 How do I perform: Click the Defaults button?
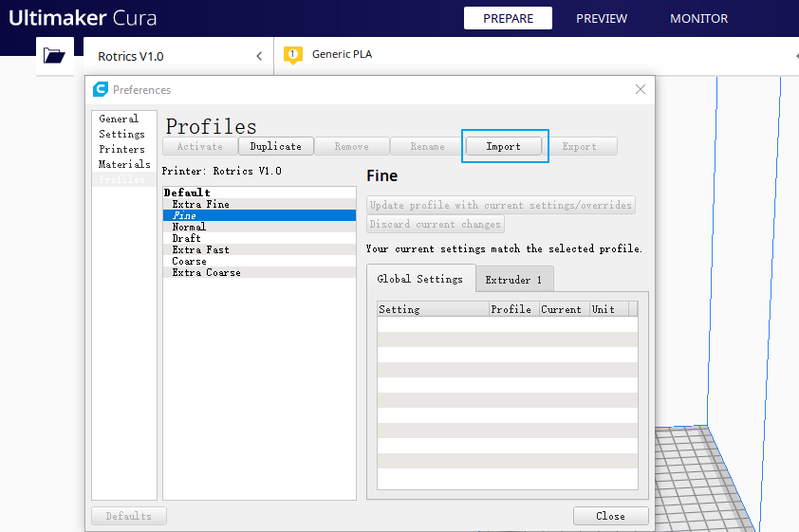tap(128, 516)
